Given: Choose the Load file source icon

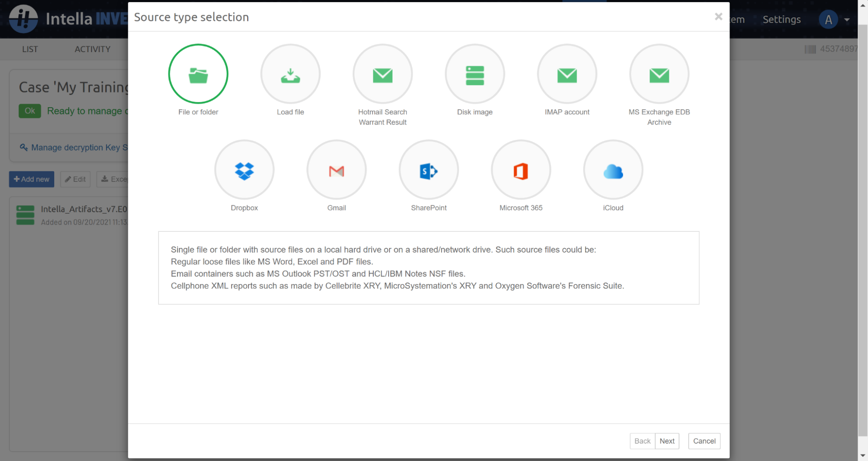Looking at the screenshot, I should tap(290, 74).
